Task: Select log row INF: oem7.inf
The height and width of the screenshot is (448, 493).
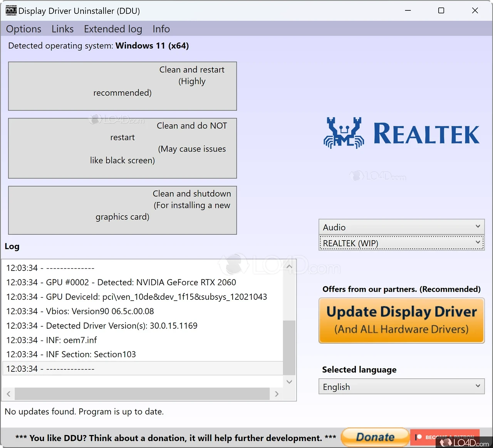Action: [143, 340]
